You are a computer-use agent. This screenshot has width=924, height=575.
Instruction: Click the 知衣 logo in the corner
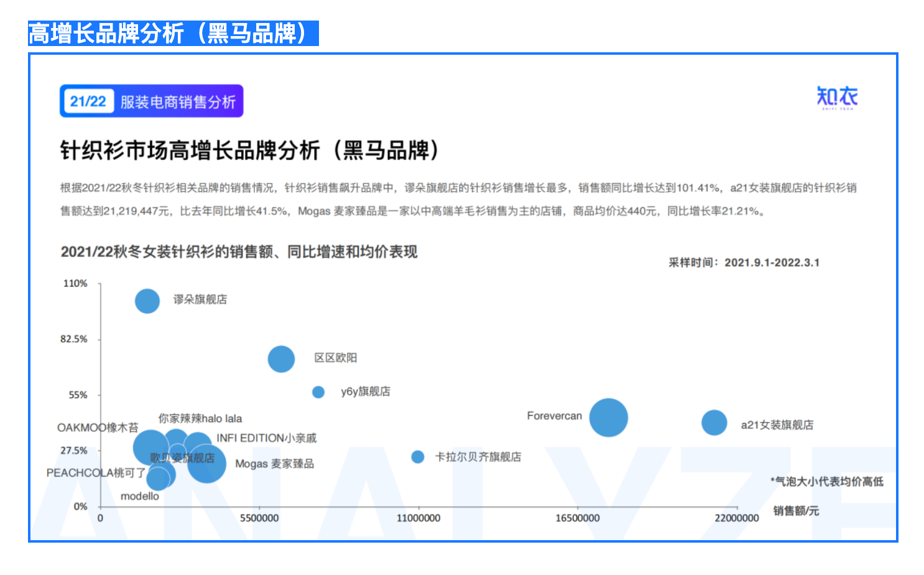837,98
